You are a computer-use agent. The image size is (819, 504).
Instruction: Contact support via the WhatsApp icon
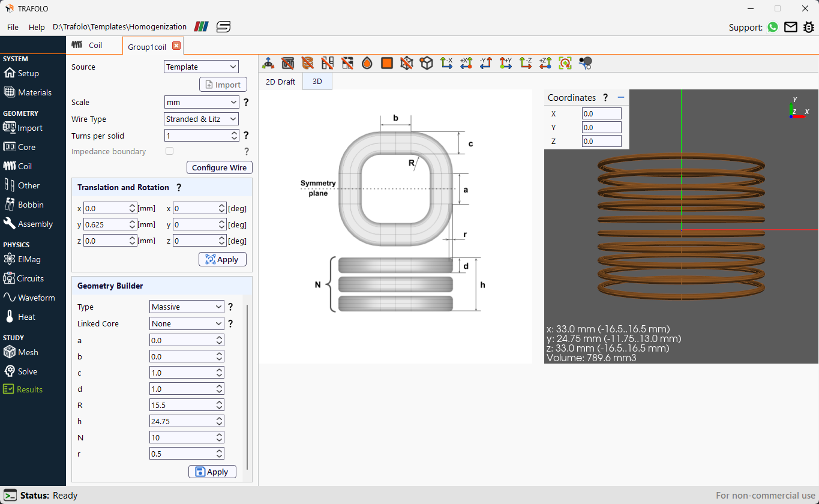[772, 27]
